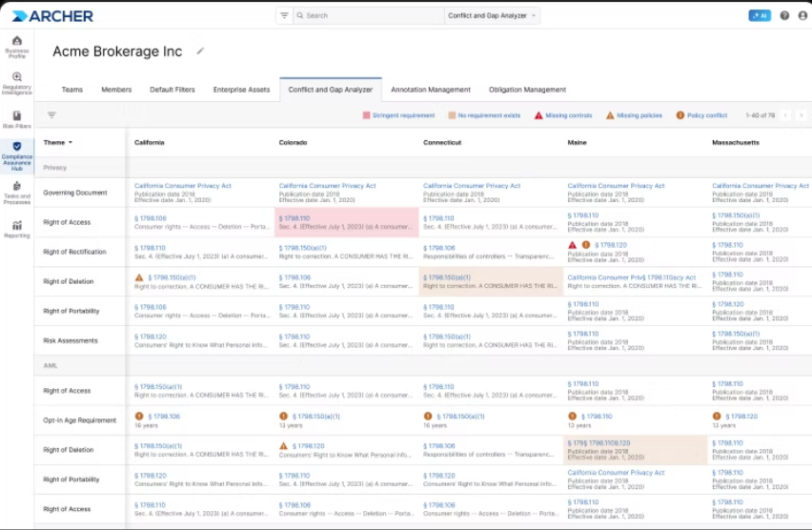Toggle the Missing controls legend filter

[x=563, y=115]
